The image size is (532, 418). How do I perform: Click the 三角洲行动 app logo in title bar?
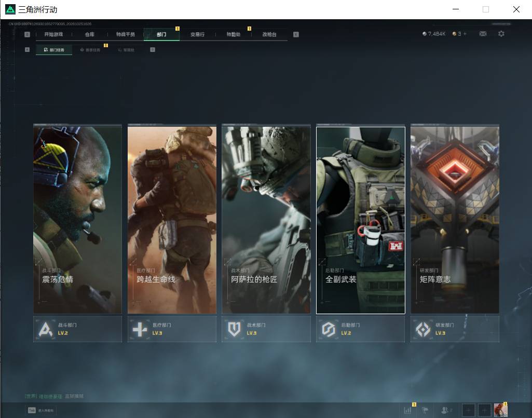tap(10, 9)
